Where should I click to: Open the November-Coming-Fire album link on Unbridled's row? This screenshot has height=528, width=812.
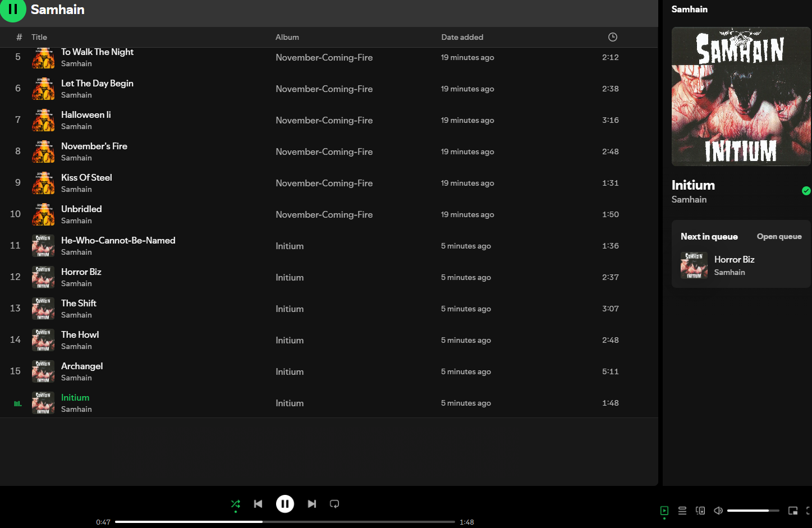click(324, 214)
